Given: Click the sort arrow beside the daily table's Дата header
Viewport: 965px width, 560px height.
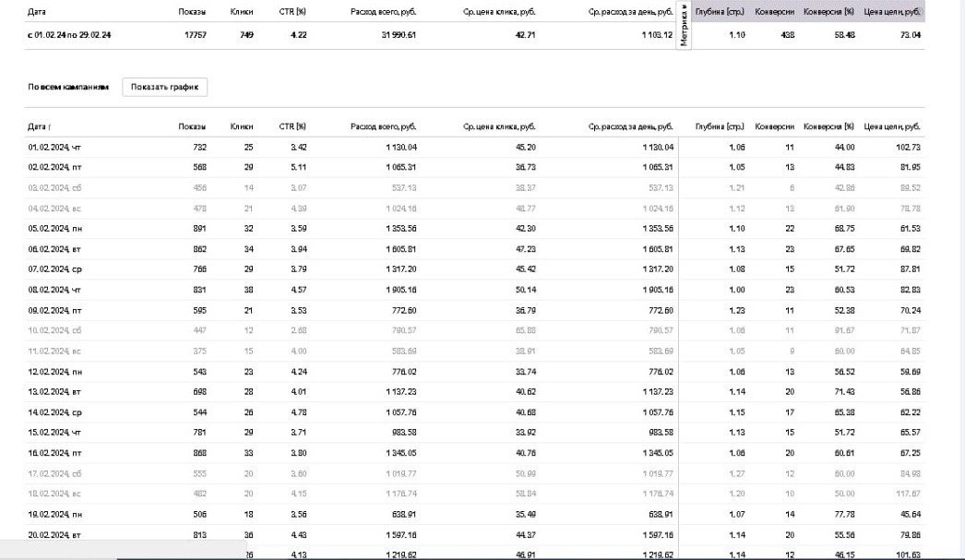Looking at the screenshot, I should pyautogui.click(x=49, y=126).
